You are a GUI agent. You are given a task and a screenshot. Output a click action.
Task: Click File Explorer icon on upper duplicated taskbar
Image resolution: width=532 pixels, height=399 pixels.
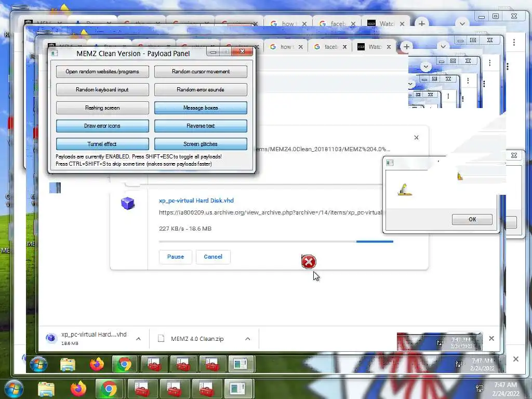click(x=68, y=365)
